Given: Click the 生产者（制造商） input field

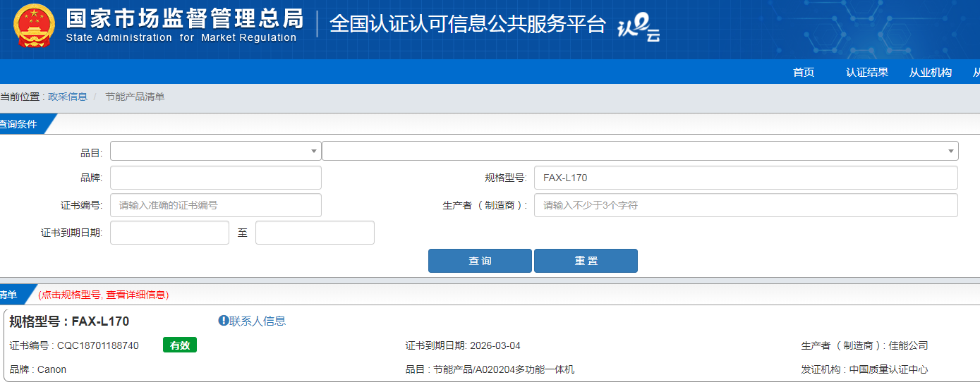Looking at the screenshot, I should [746, 205].
